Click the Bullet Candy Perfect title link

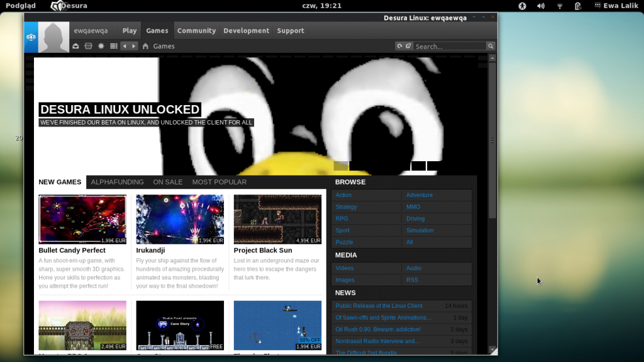coord(72,250)
